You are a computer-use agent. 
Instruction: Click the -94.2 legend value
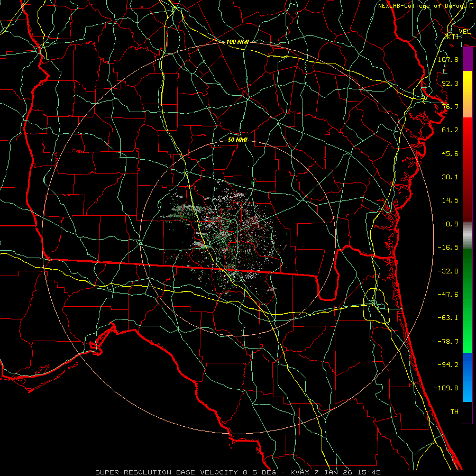tap(448, 365)
